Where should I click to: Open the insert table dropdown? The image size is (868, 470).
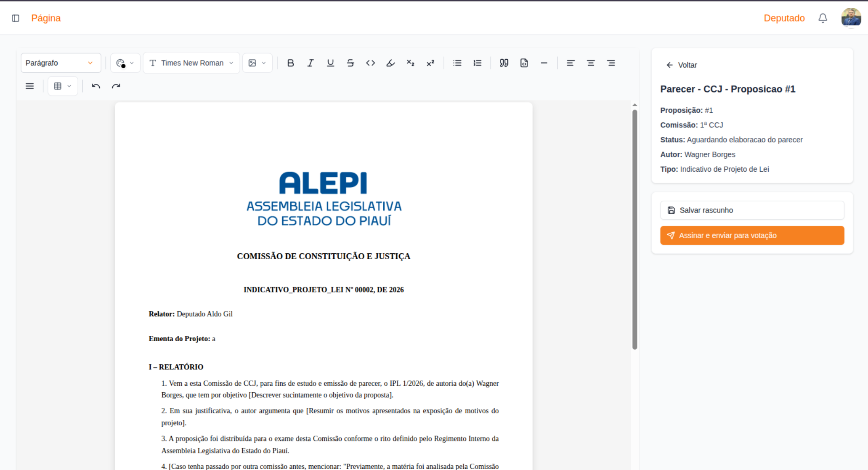(63, 86)
